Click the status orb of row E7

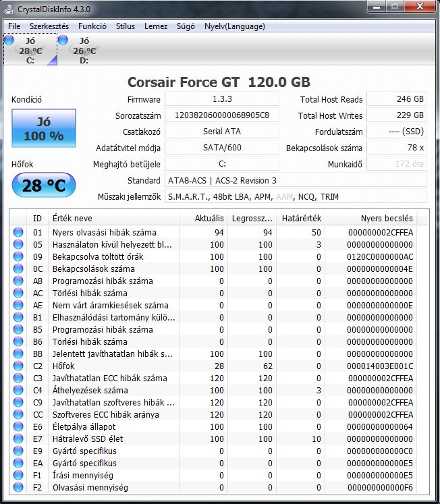[18, 439]
